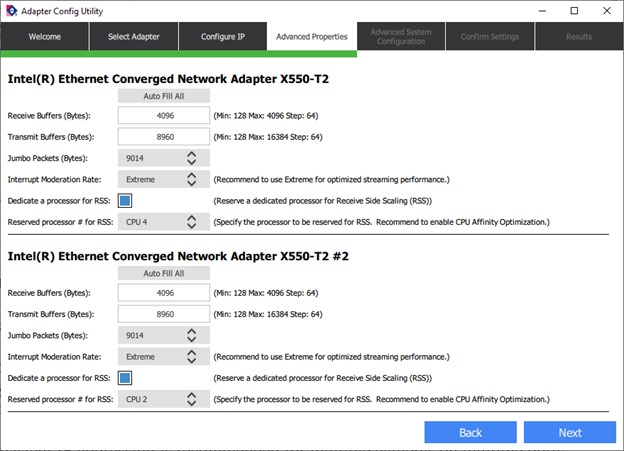The image size is (624, 451).
Task: Close the Adapter Config Utility window
Action: pyautogui.click(x=606, y=11)
